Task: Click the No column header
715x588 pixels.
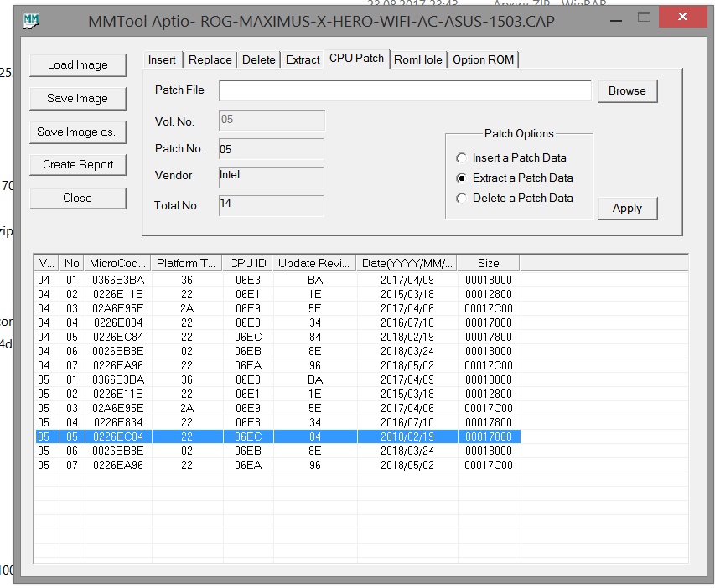Action: [x=71, y=263]
